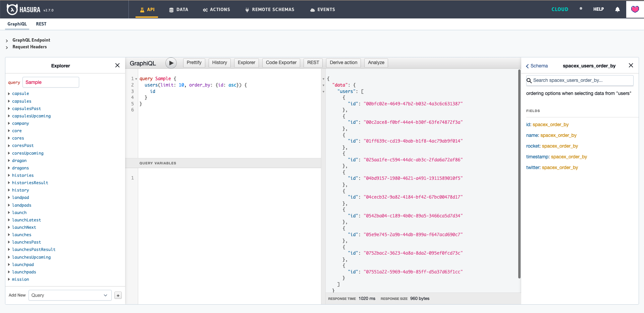Viewport: 644px width, 313px height.
Task: Click the REST toolbar button
Action: pos(313,63)
